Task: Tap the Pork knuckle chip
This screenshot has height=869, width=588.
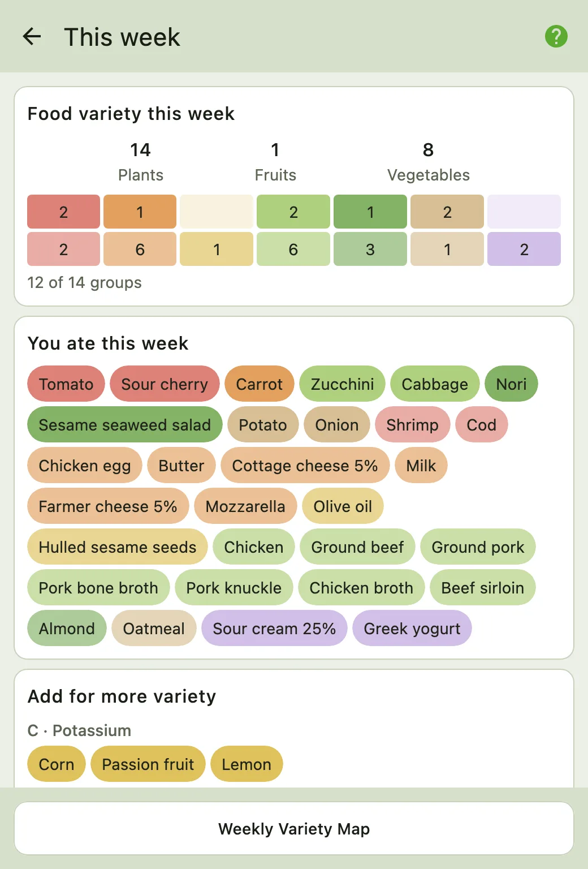Action: (x=234, y=588)
